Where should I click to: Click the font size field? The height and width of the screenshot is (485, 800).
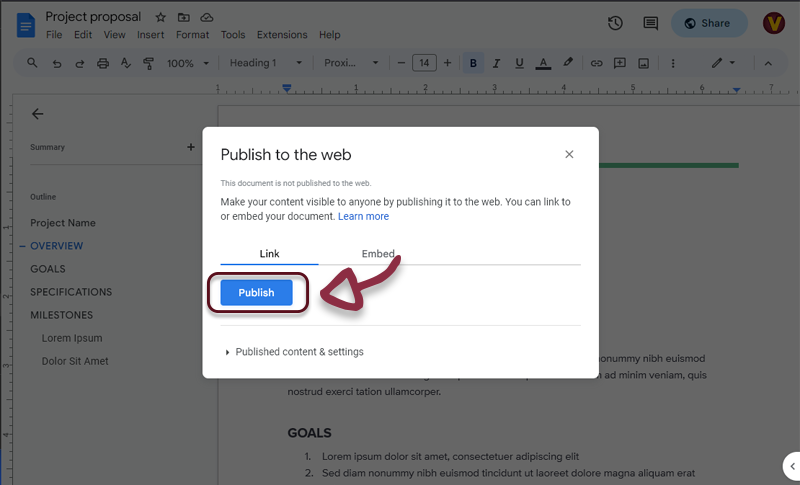click(x=423, y=63)
